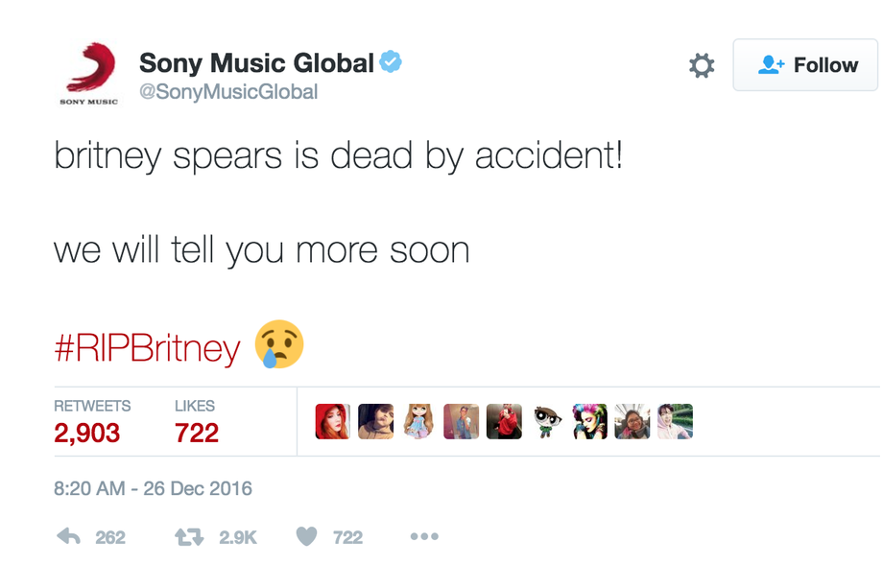Open the #RIPBritney hashtag link
Image resolution: width=883 pixels, height=588 pixels.
click(147, 347)
